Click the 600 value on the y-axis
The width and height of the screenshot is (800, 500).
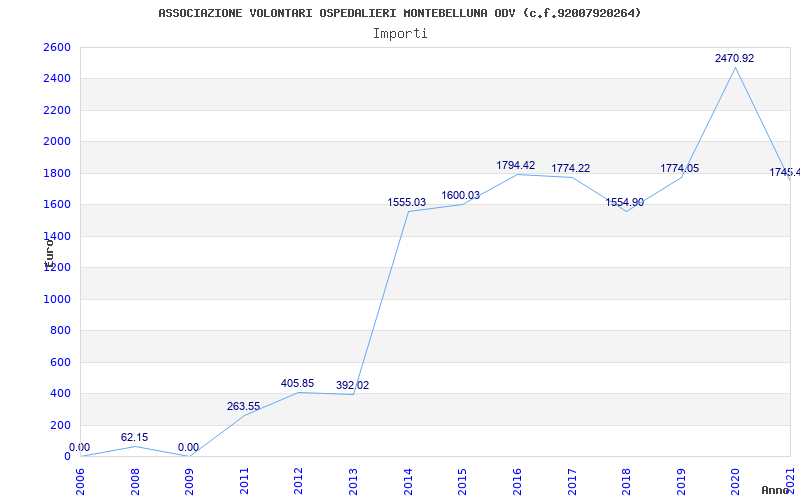click(60, 362)
